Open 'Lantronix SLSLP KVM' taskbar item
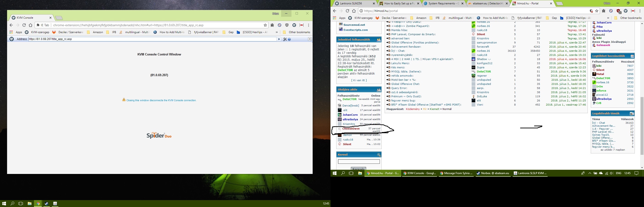The image size is (644, 207). point(530,173)
